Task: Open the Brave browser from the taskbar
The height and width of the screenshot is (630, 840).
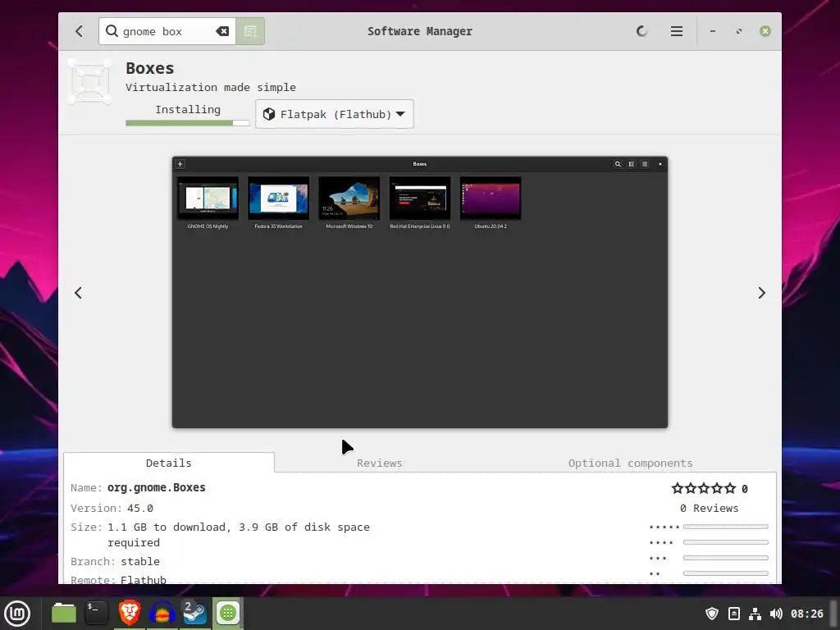Action: [x=129, y=613]
